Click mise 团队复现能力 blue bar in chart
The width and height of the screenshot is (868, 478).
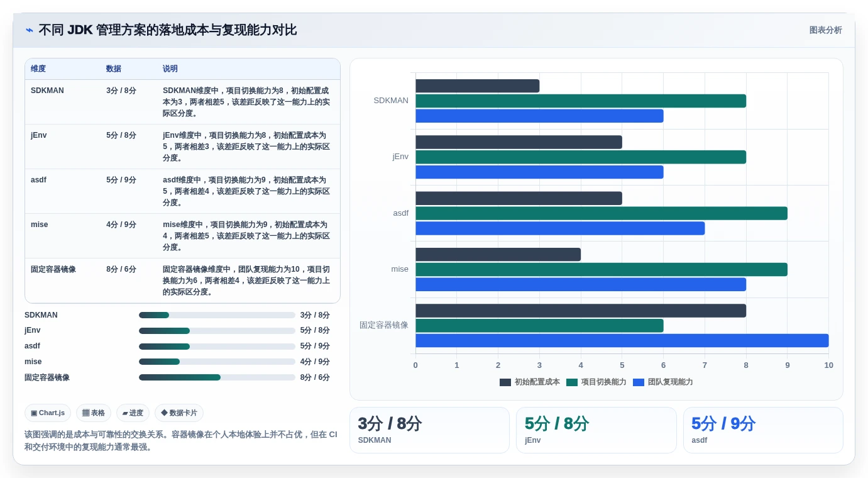[x=581, y=284]
